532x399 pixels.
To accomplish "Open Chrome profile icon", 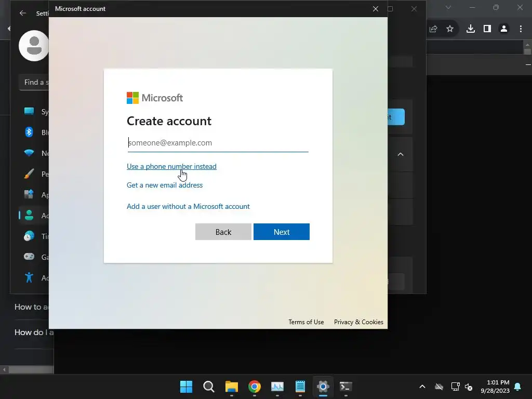I will [x=504, y=29].
